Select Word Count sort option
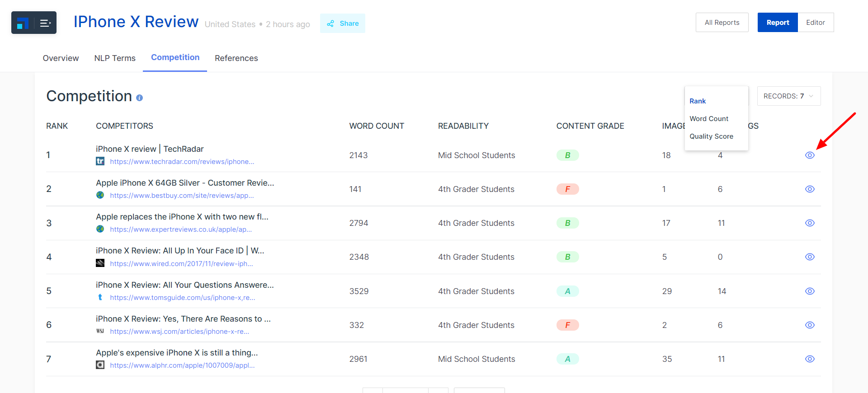Viewport: 868px width, 393px height. click(x=709, y=119)
